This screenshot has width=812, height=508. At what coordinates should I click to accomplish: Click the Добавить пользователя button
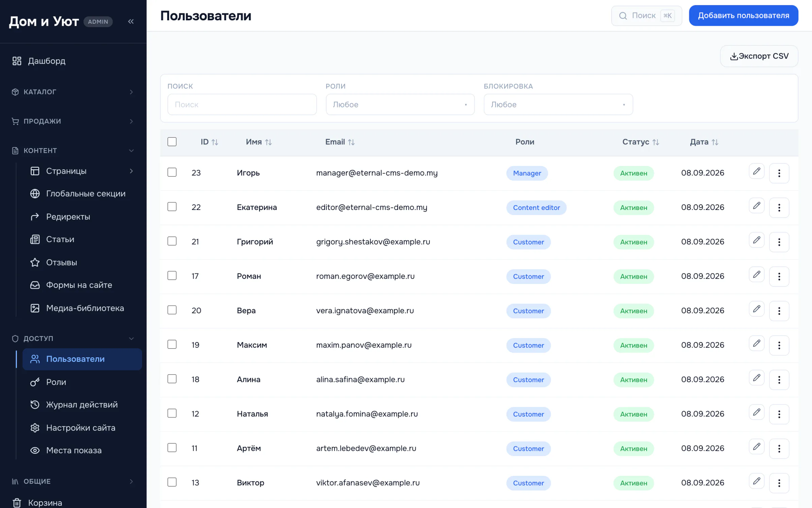(743, 16)
